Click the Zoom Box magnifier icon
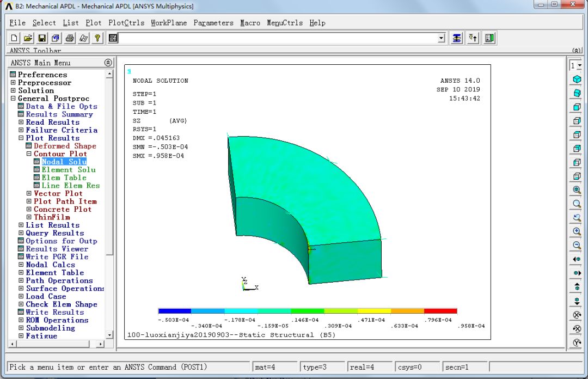This screenshot has width=588, height=379. click(x=577, y=204)
